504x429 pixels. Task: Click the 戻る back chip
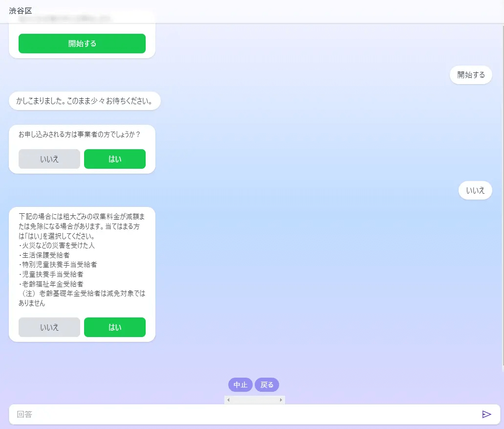pos(267,384)
